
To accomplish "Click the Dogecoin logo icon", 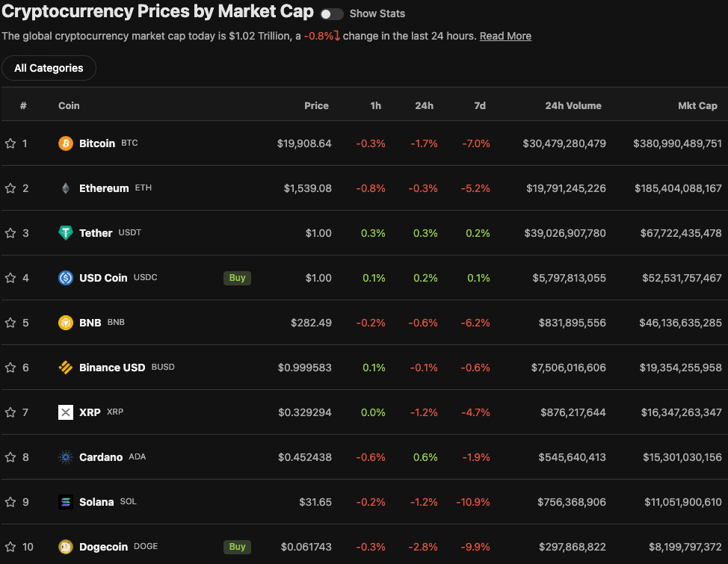I will click(x=66, y=547).
